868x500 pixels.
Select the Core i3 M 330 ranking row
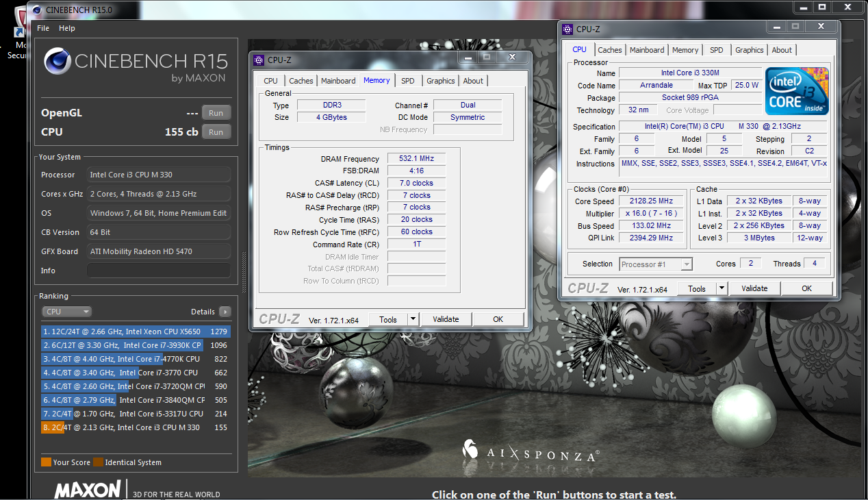[x=136, y=427]
